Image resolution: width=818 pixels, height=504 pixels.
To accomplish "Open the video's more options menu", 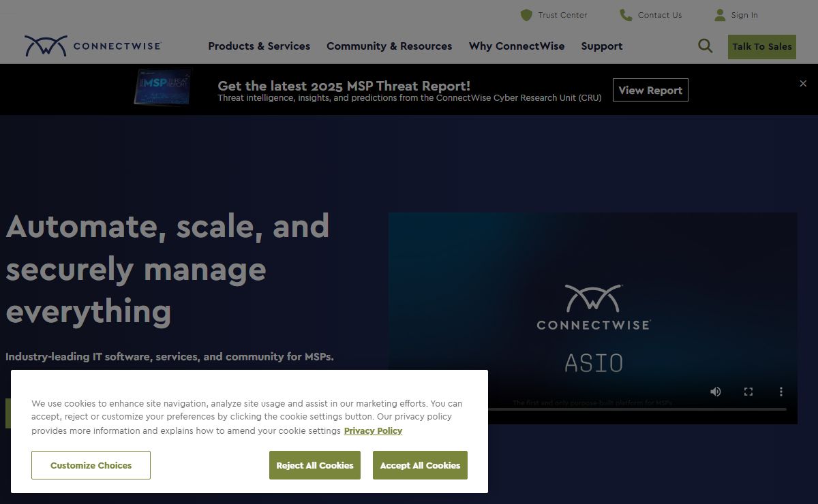I will click(x=781, y=392).
